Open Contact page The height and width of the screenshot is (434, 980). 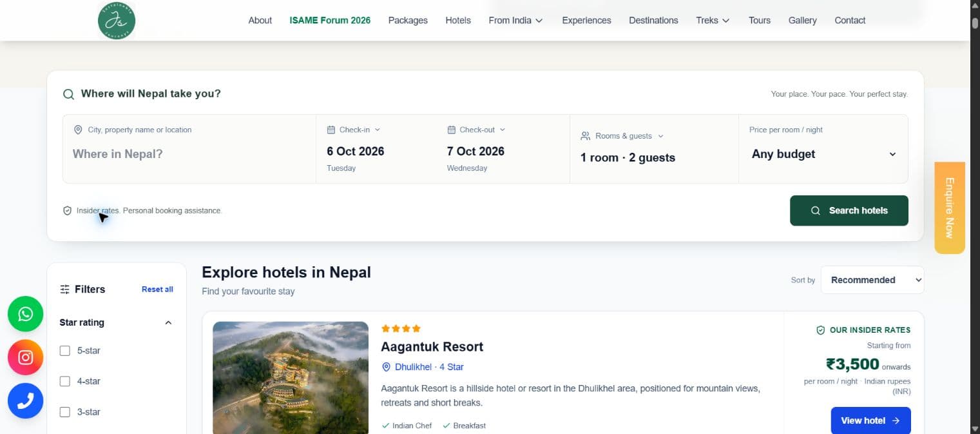coord(850,21)
